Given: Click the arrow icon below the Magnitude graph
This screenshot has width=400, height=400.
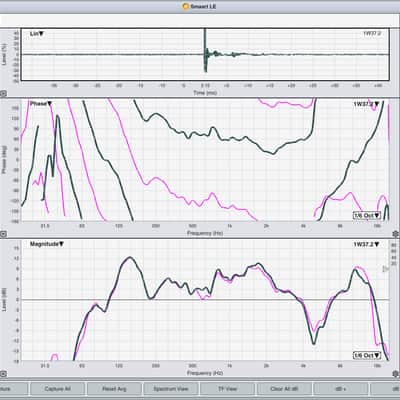Looking at the screenshot, I should point(3,374).
